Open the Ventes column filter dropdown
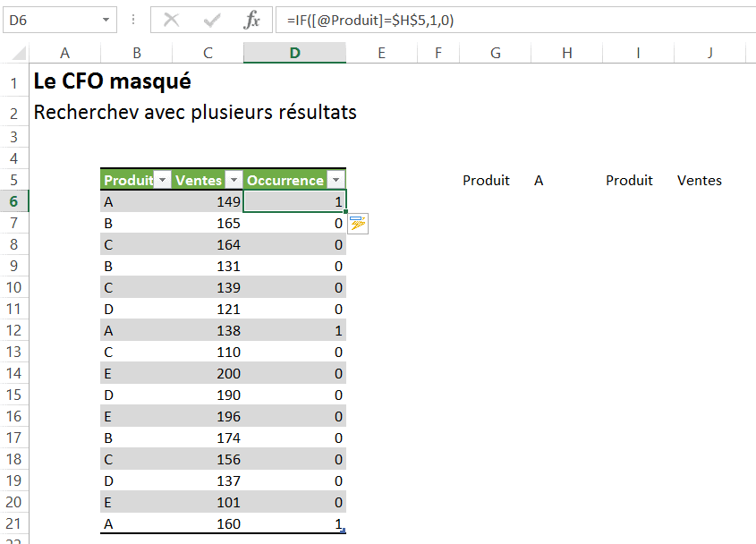 coord(233,180)
